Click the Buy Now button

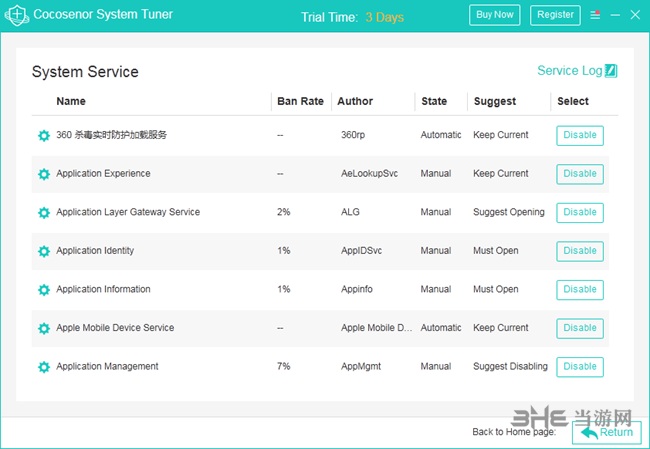(x=495, y=15)
